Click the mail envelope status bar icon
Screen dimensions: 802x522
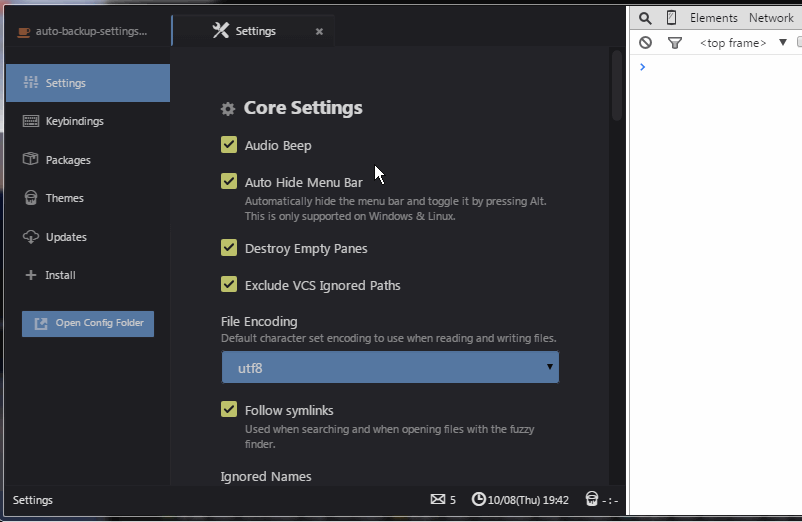pyautogui.click(x=437, y=499)
